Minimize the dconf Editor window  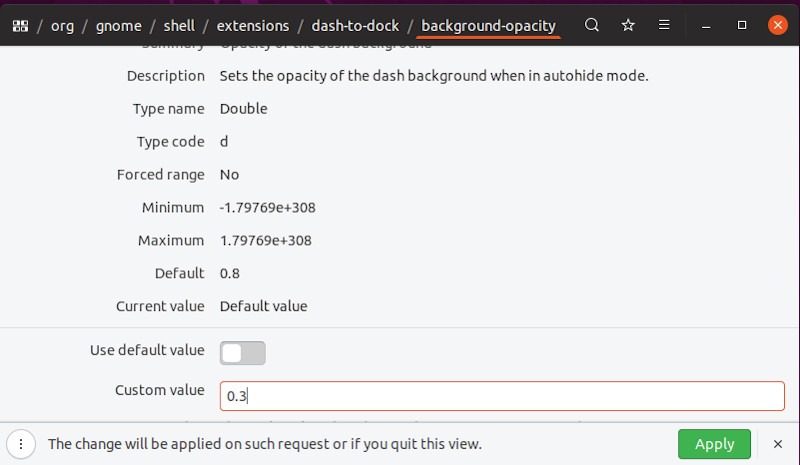point(707,26)
